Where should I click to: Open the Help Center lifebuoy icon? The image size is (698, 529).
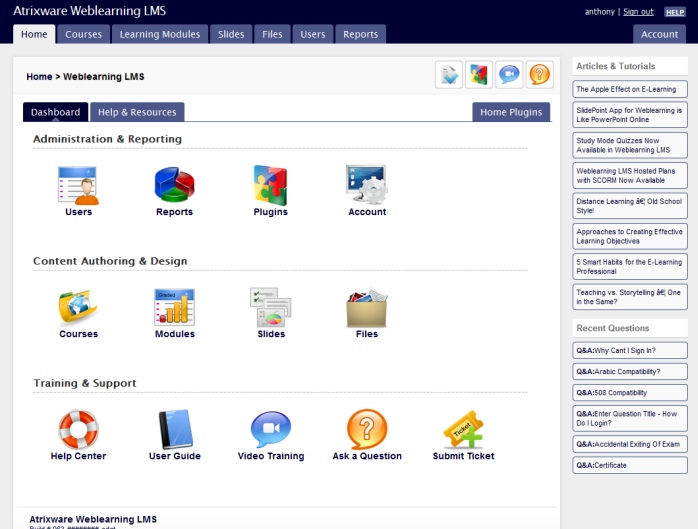(x=78, y=429)
